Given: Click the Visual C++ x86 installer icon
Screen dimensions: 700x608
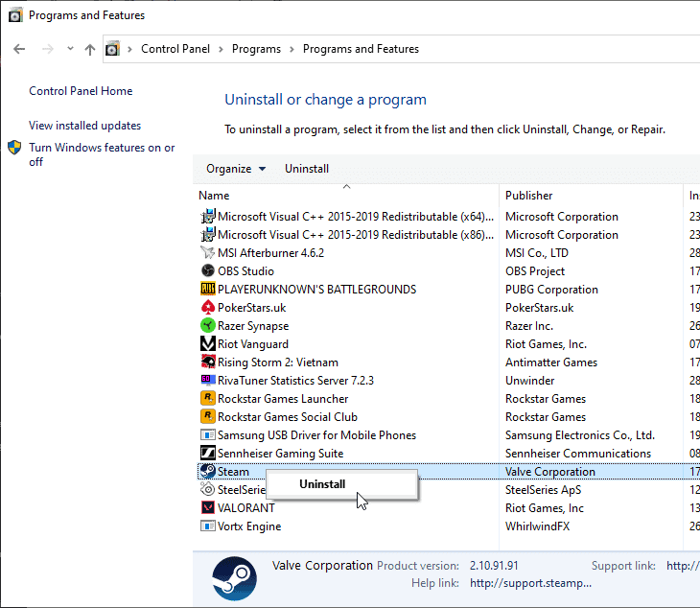Looking at the screenshot, I should [207, 235].
